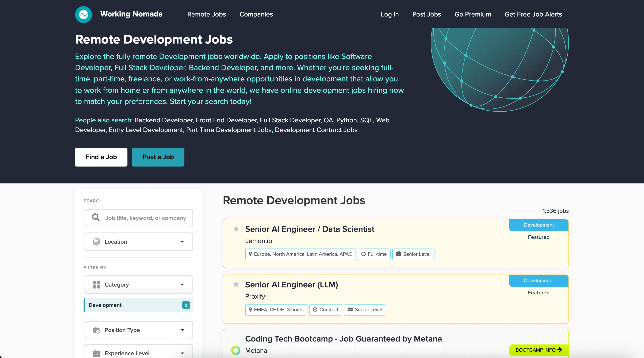The image size is (644, 358).
Task: Select Remote Jobs in the navigation bar
Action: 207,14
